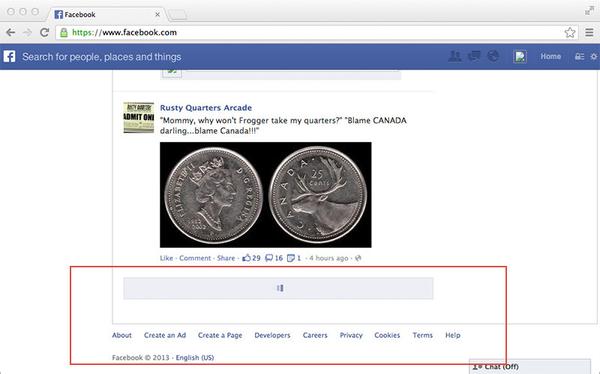Screen dimensions: 600x374
Task: Open Privacy footer link
Action: (x=351, y=335)
